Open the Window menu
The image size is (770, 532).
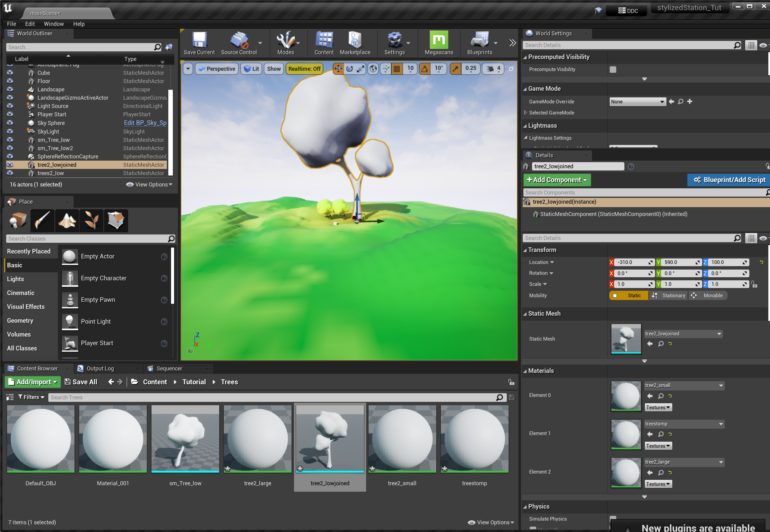[53, 24]
